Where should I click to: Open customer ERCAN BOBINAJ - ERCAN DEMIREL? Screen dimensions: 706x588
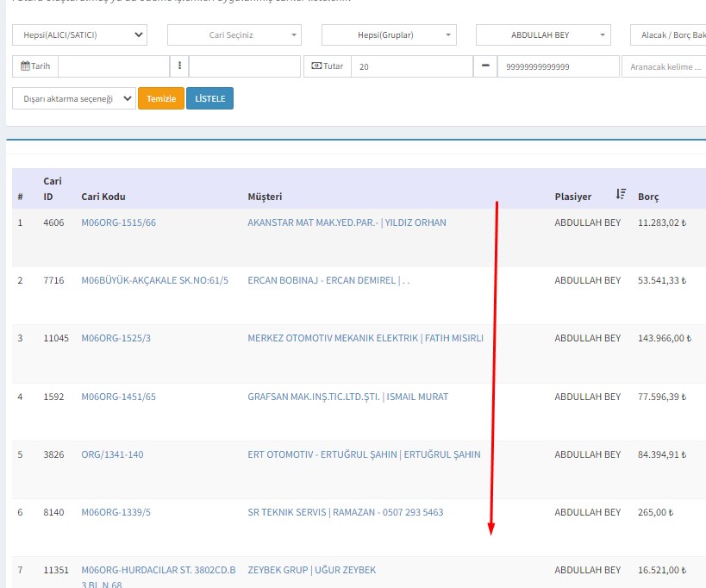pyautogui.click(x=328, y=280)
